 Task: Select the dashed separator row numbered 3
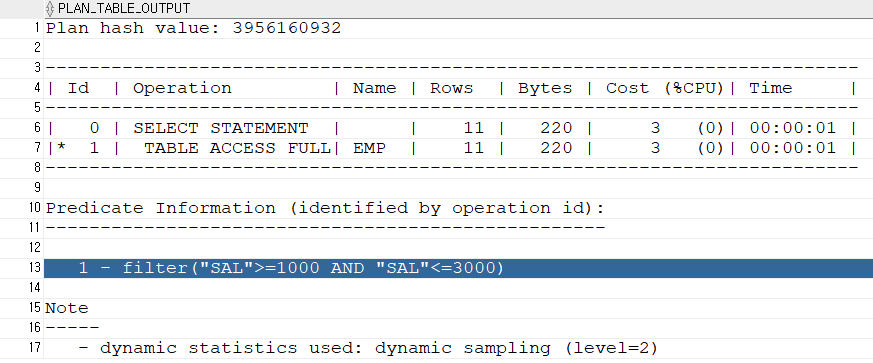point(458,68)
